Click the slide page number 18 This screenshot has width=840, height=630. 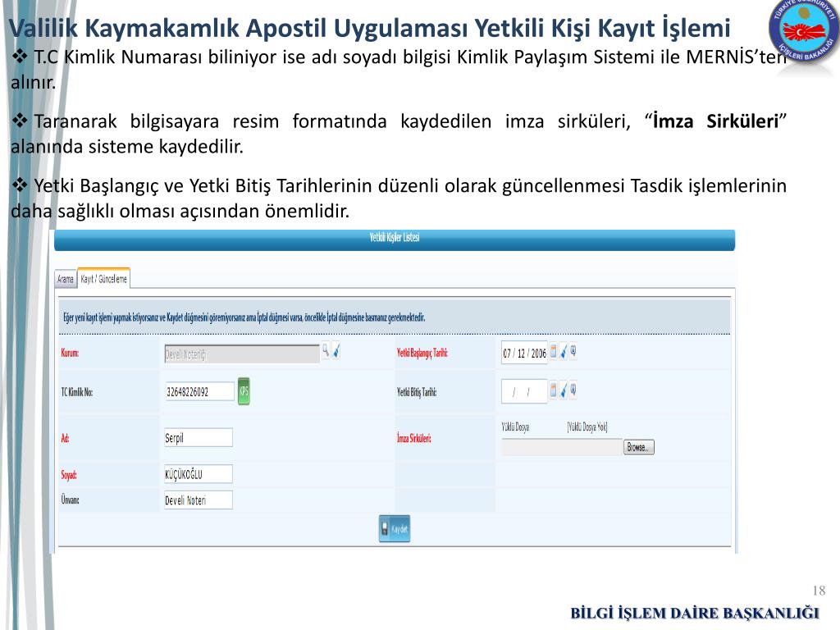coord(819,591)
